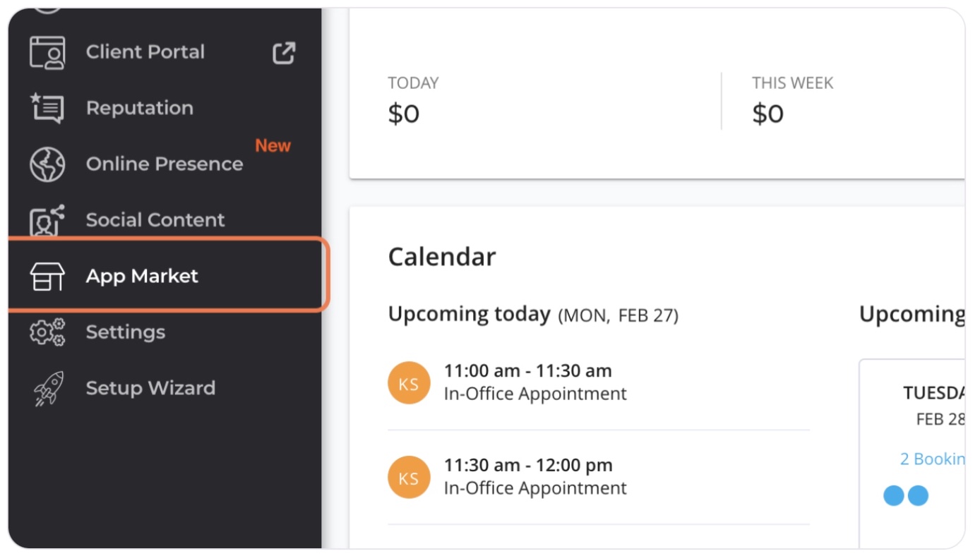Launch the Setup Wizard rocket icon
Screen dimensions: 980x556
(48, 388)
